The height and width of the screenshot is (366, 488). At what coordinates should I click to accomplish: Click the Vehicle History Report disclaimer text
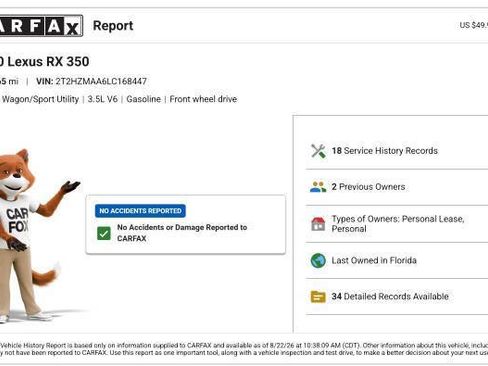pyautogui.click(x=244, y=349)
